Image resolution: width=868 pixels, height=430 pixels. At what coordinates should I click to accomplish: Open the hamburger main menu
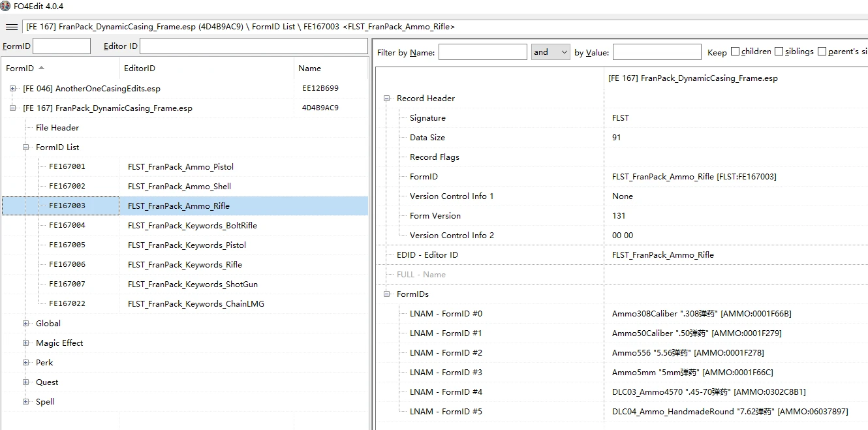click(12, 27)
